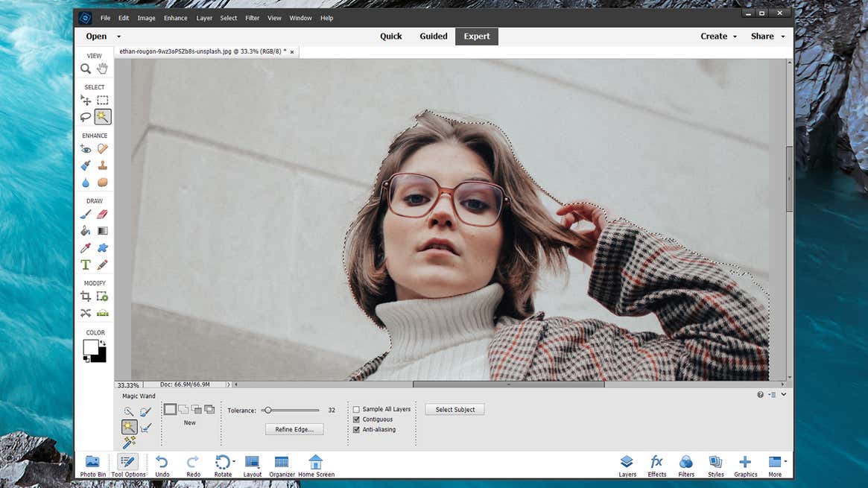
Task: Select the Spot Healing Brush tool
Action: click(102, 149)
